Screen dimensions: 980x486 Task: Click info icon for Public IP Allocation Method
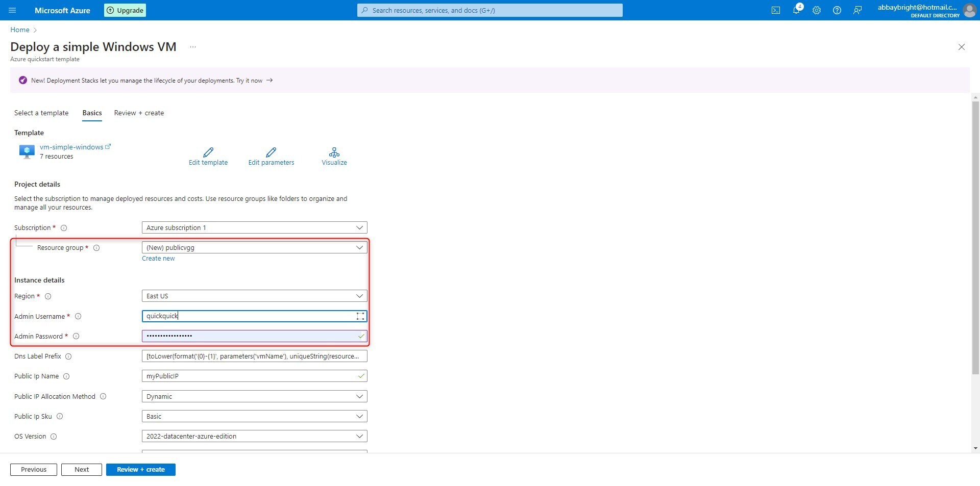(x=103, y=396)
